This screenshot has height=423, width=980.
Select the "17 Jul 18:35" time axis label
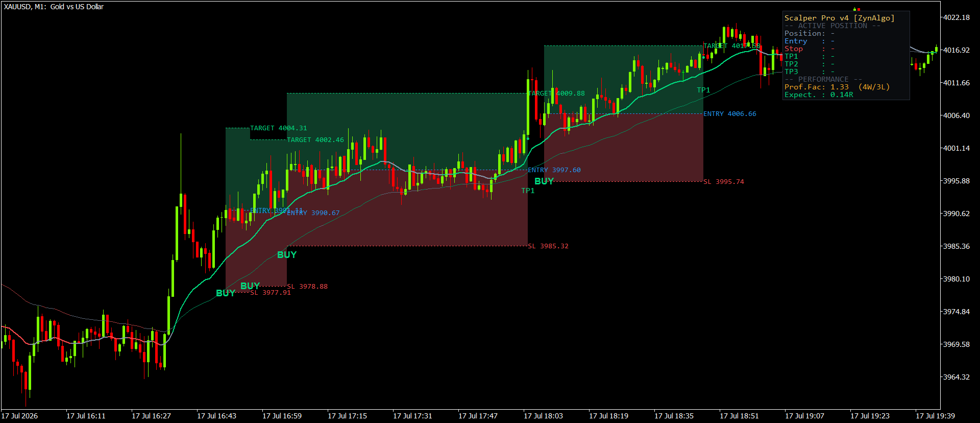point(674,416)
